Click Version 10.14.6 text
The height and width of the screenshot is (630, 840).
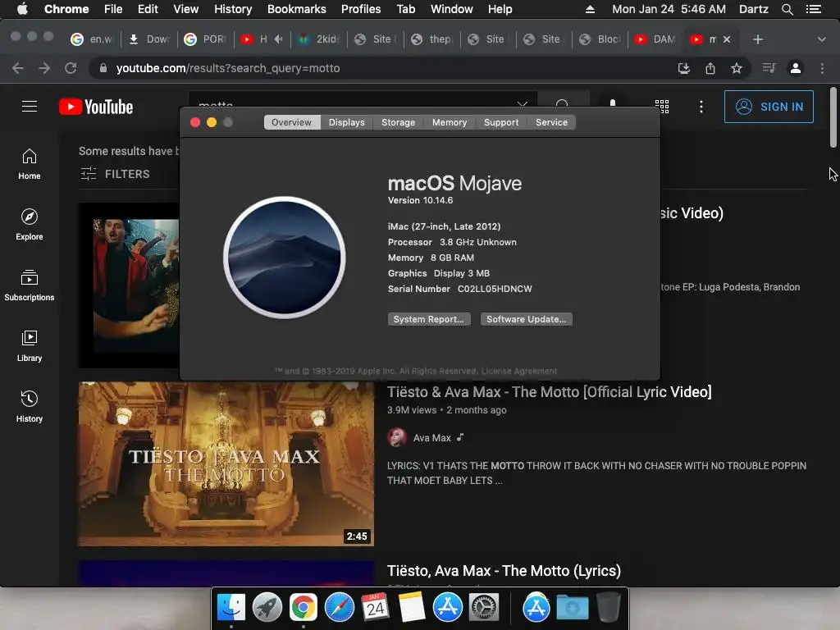point(420,200)
